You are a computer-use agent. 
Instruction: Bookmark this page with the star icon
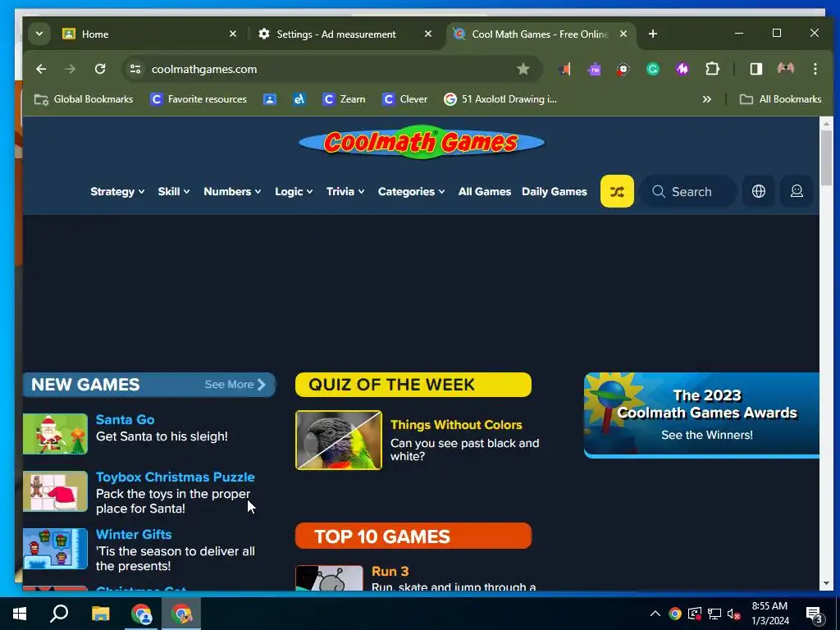pos(523,69)
